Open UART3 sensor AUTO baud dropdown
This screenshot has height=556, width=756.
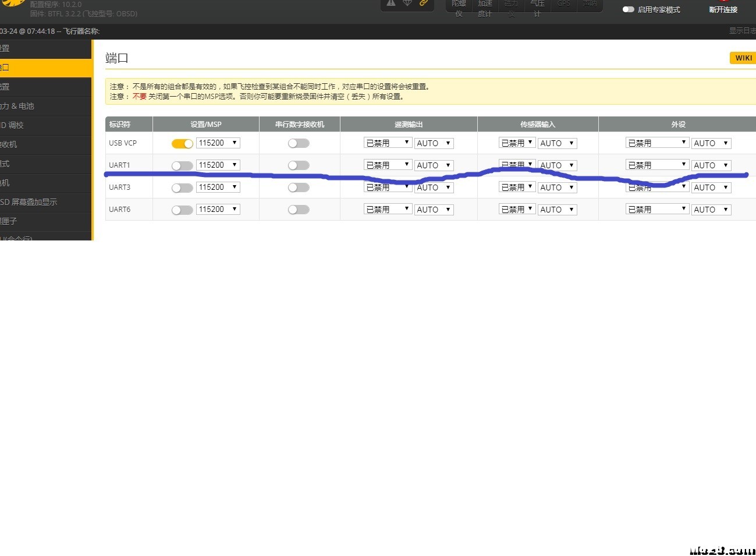(558, 187)
